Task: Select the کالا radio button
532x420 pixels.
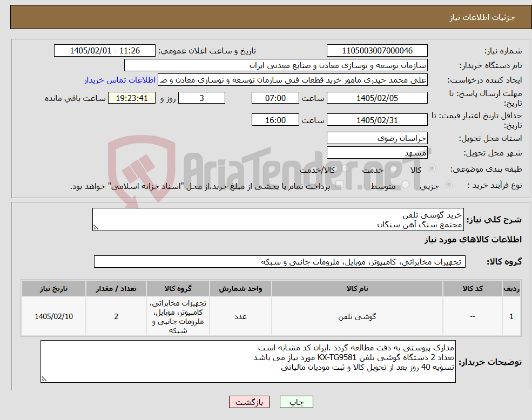Action: tap(432, 168)
